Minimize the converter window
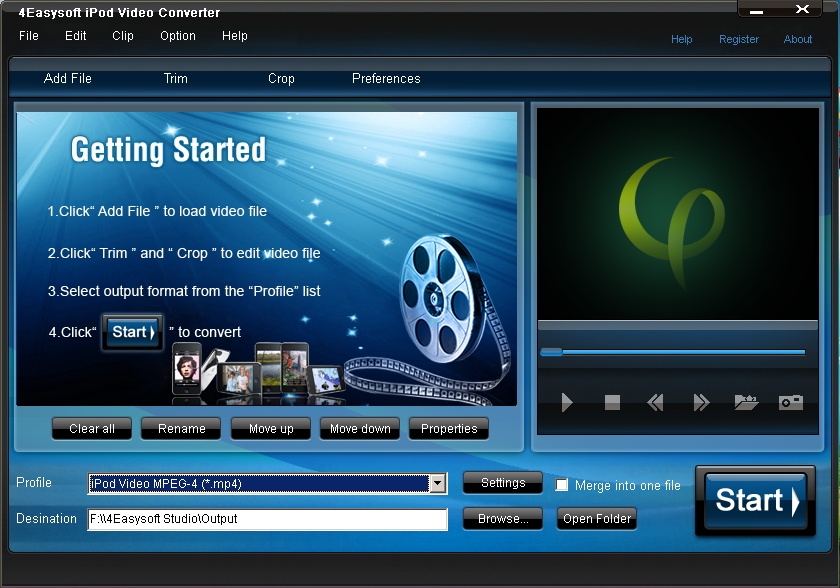 click(x=756, y=11)
